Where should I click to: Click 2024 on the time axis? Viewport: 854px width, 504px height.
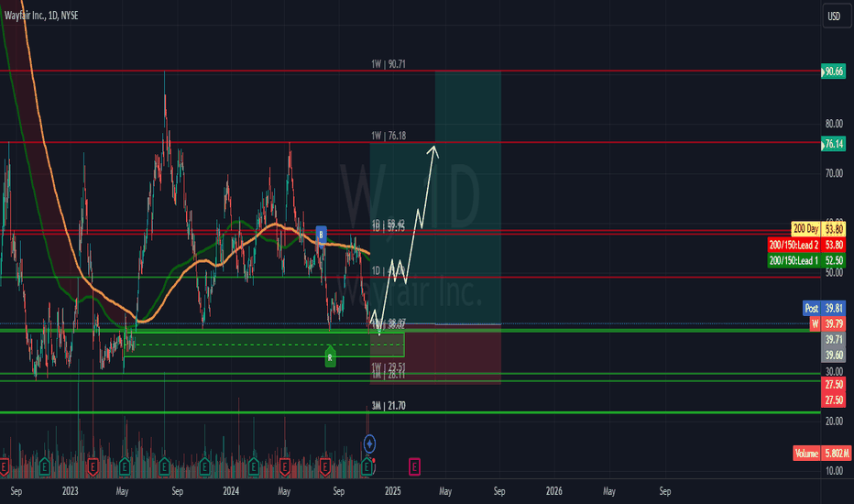pos(231,491)
